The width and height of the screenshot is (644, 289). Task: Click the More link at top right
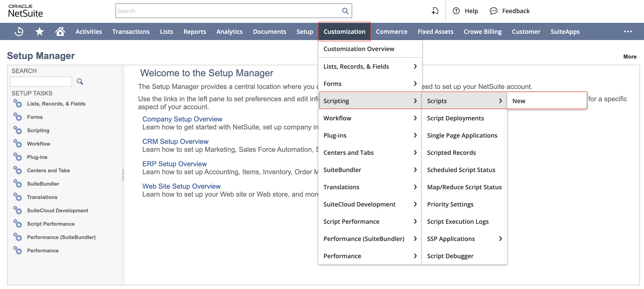click(x=630, y=57)
